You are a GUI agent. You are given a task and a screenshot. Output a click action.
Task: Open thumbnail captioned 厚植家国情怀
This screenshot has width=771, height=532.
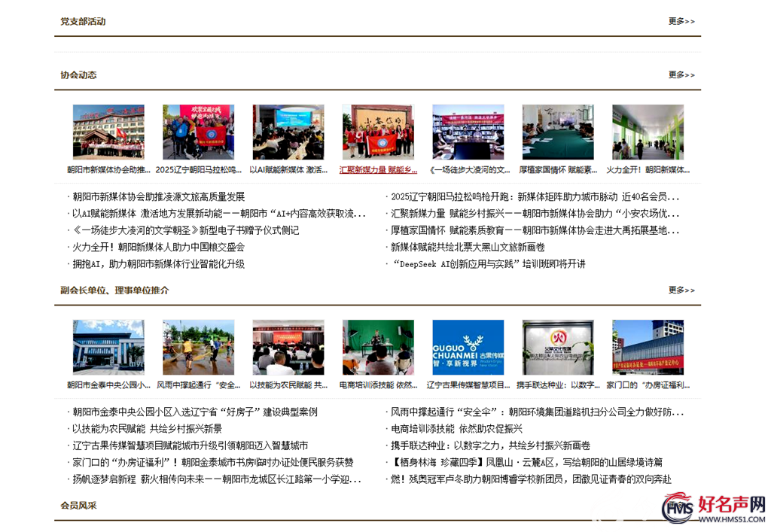pyautogui.click(x=558, y=132)
